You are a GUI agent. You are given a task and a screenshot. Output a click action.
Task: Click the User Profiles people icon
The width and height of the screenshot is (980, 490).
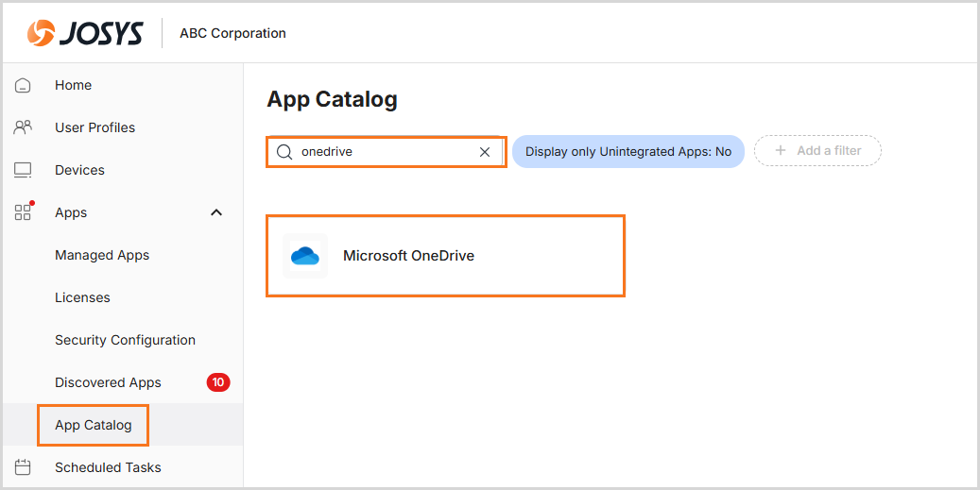point(23,128)
